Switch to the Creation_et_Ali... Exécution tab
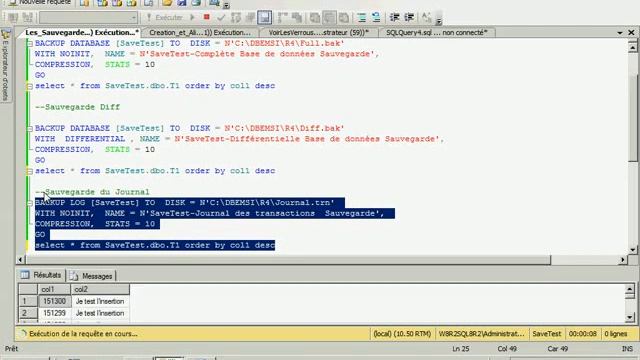 tap(200, 32)
